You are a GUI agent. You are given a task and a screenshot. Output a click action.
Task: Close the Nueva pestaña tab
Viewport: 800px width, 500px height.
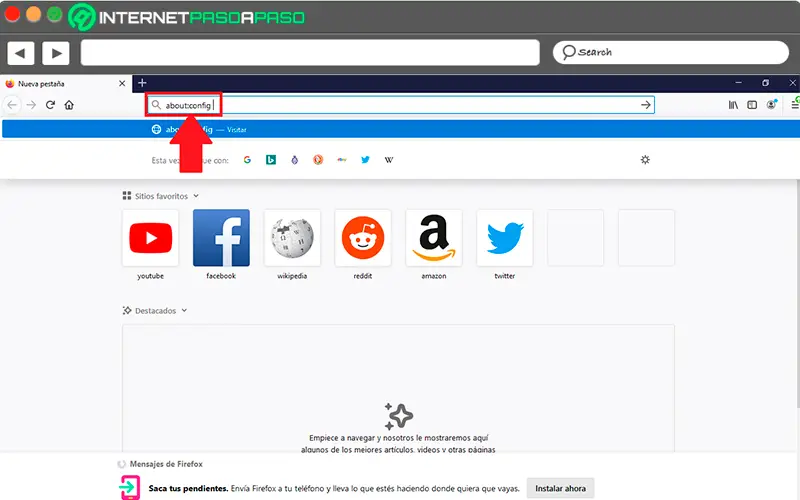(x=122, y=83)
